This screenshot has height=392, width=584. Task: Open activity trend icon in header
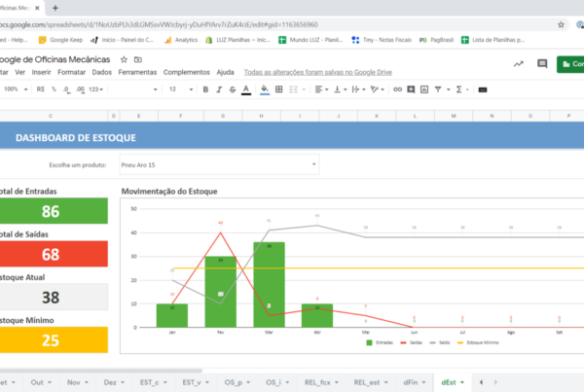coord(519,64)
